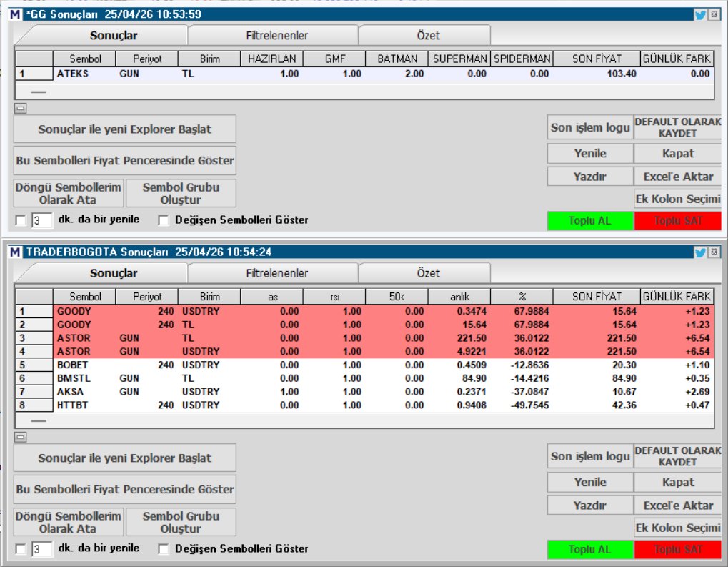Click Son işlem logu in GG Sonuçları window
The image size is (728, 567).
point(590,127)
